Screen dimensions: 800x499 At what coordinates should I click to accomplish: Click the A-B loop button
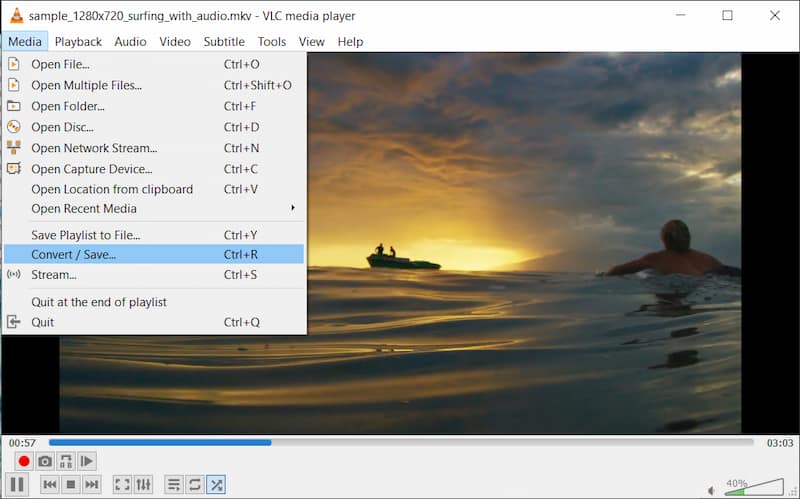click(x=66, y=461)
